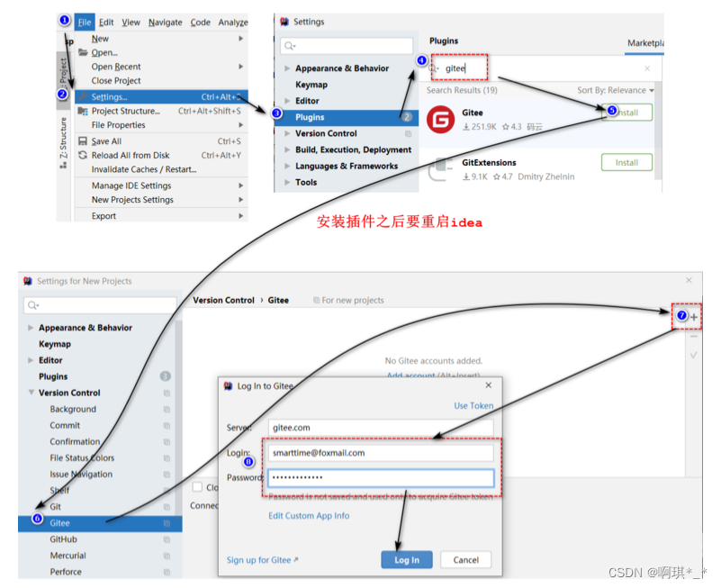
Task: Switch to Marketplace tab
Action: [x=645, y=43]
